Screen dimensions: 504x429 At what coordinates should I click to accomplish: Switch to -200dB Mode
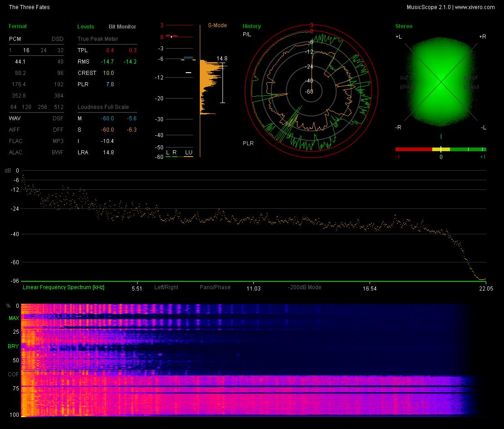pos(305,287)
